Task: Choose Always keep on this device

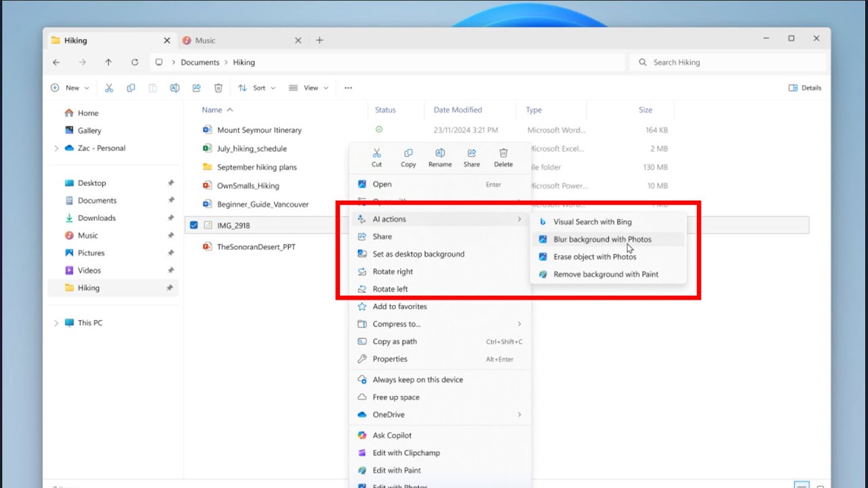Action: click(x=439, y=380)
